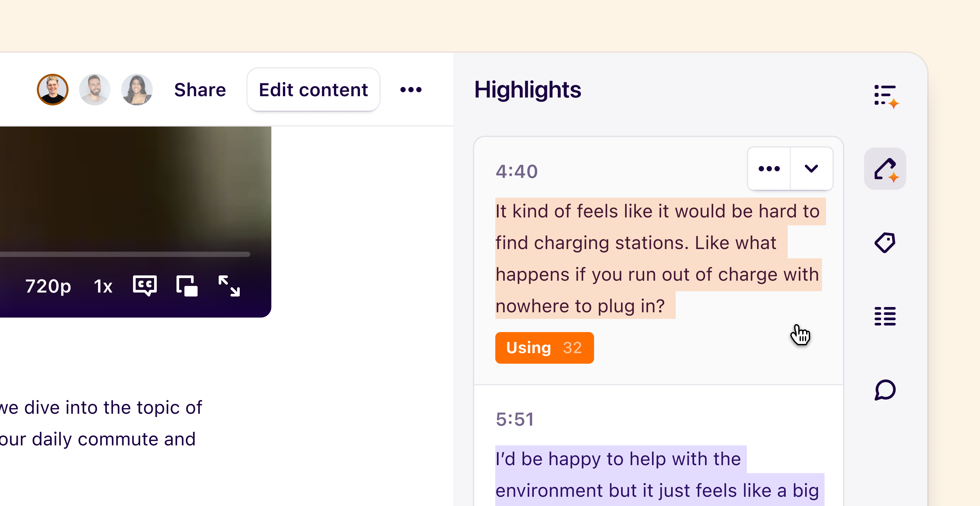Click the Highlights panel heading

pyautogui.click(x=528, y=90)
